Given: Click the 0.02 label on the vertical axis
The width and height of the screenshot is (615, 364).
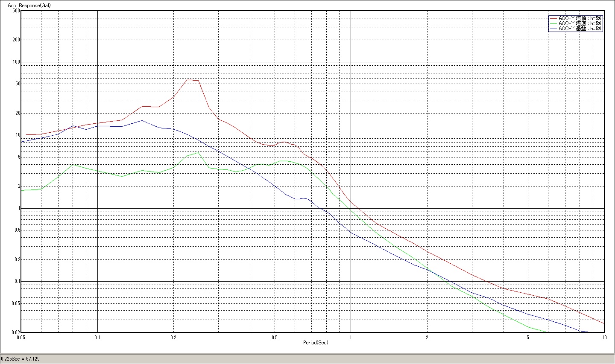Looking at the screenshot, I should pyautogui.click(x=15, y=332).
